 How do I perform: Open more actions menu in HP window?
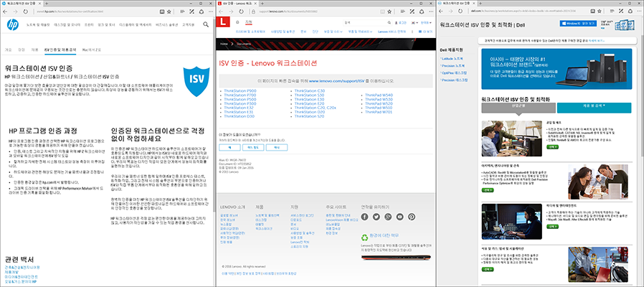click(x=210, y=11)
